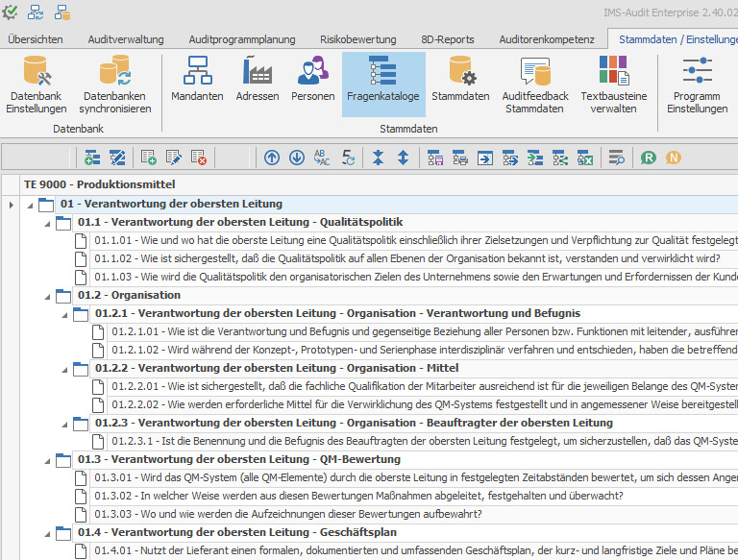Viewport: 738px width, 560px height.
Task: Click the renumber refresh icon
Action: pyautogui.click(x=348, y=158)
